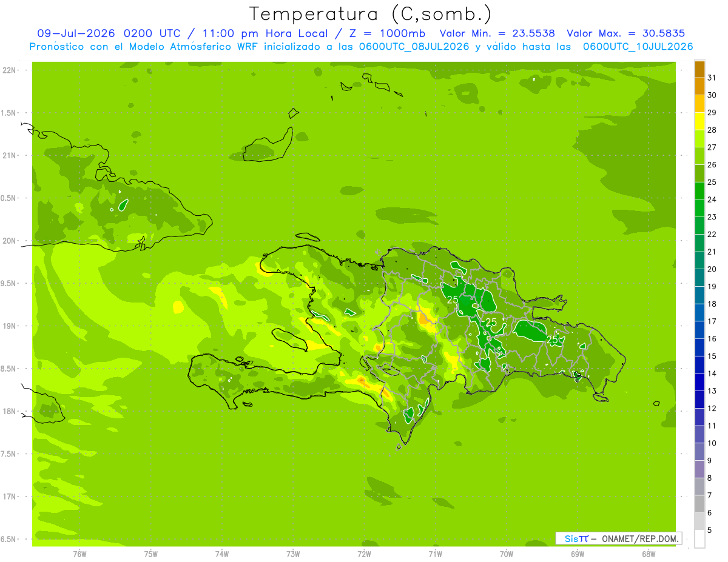Click the "0600UTC_10JUL2026" valid-until time text
This screenshot has height=562, width=728.
click(638, 47)
